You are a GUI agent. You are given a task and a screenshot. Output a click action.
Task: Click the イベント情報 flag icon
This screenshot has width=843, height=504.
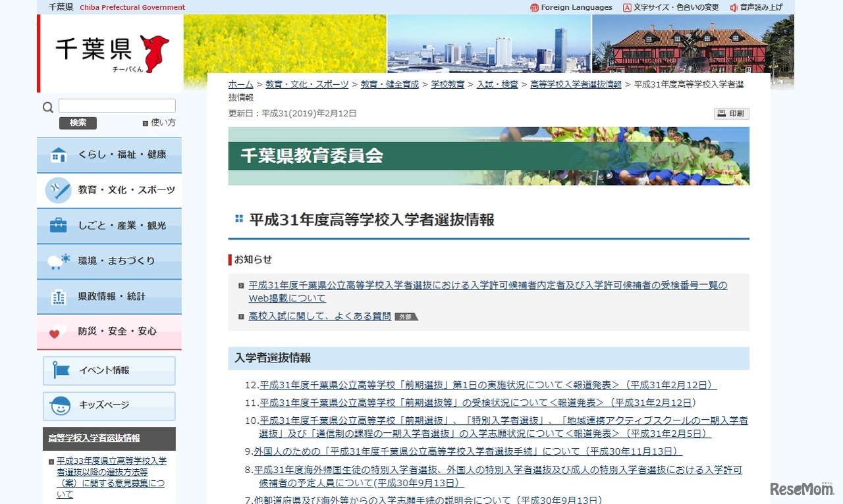click(x=59, y=370)
